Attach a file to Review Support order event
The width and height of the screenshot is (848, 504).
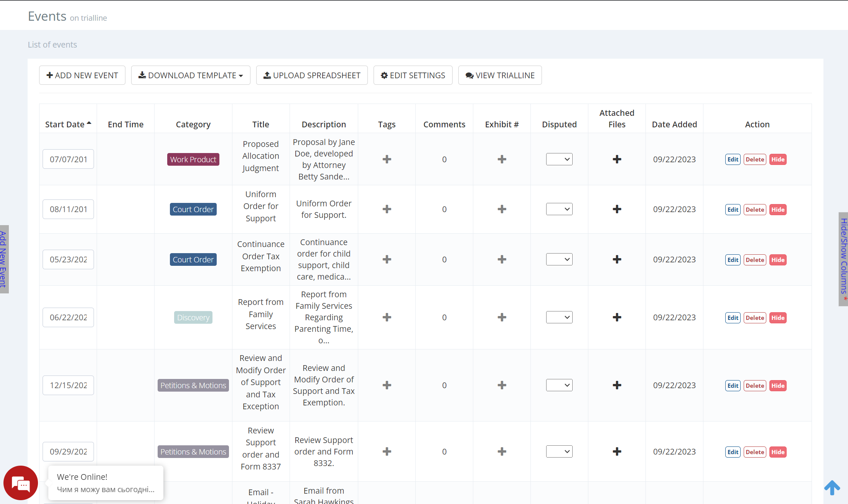617,451
